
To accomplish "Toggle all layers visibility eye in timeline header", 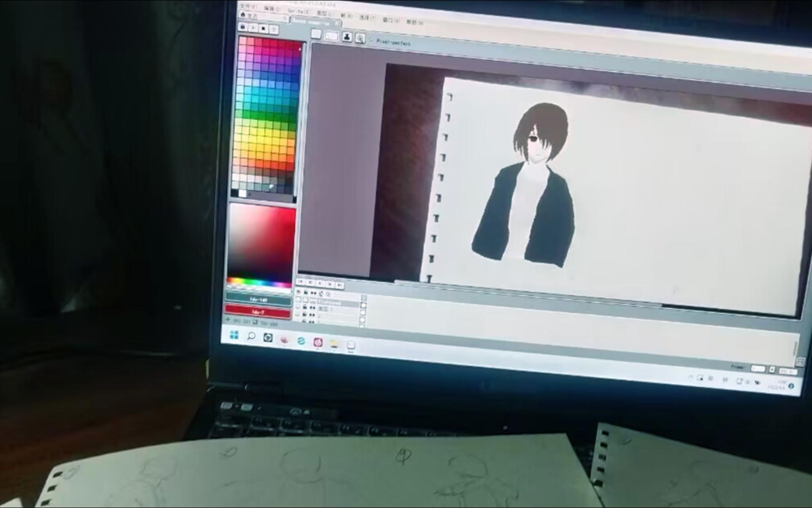I will [x=298, y=292].
